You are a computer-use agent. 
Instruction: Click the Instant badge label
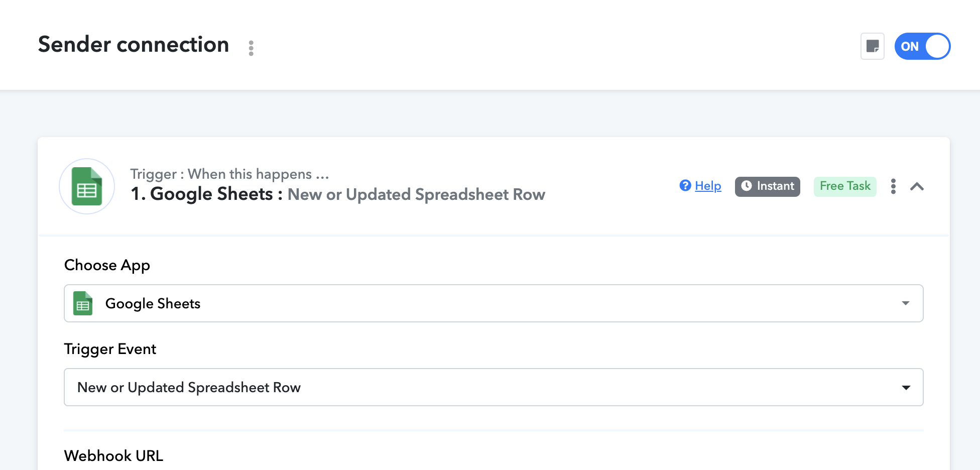pos(775,186)
